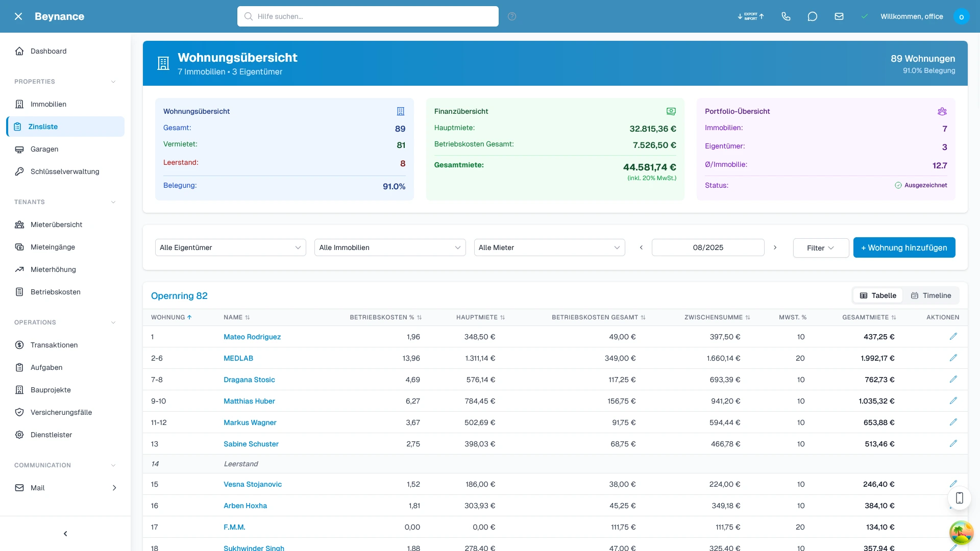Screen dimensions: 980x551
Task: Open the Alle Immobilien dropdown
Action: (x=389, y=247)
